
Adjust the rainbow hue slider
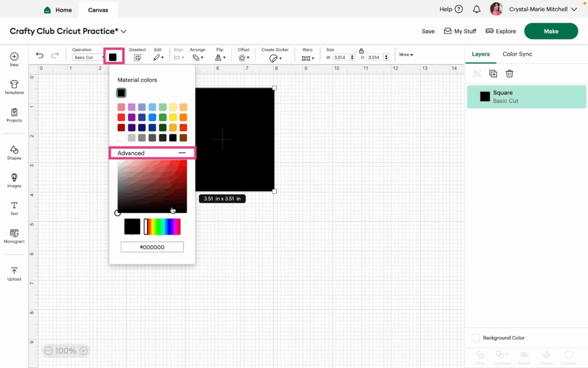pos(162,227)
